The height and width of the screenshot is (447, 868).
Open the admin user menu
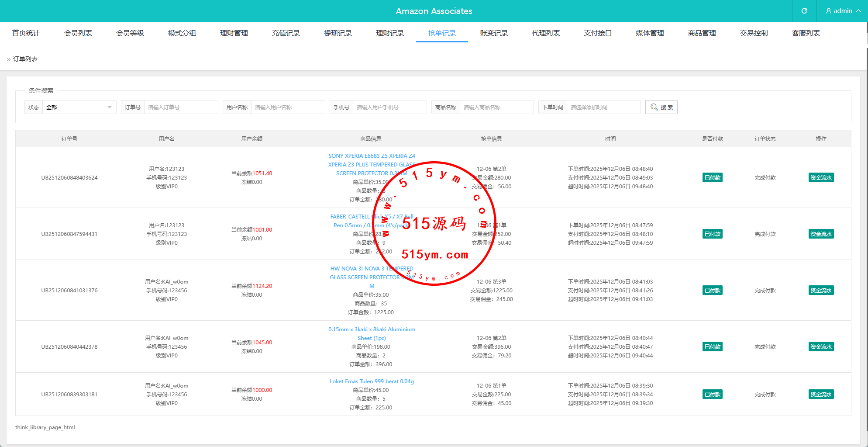click(843, 11)
